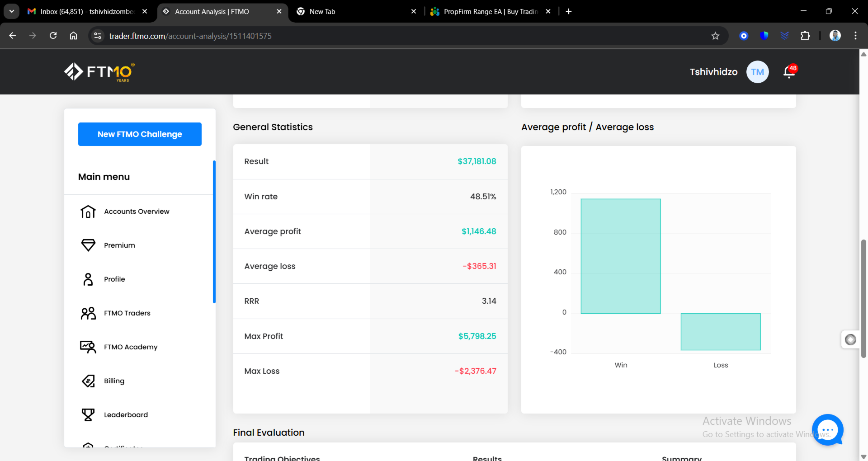This screenshot has height=461, width=868.
Task: Click the New FTMO Challenge button
Action: [x=140, y=134]
